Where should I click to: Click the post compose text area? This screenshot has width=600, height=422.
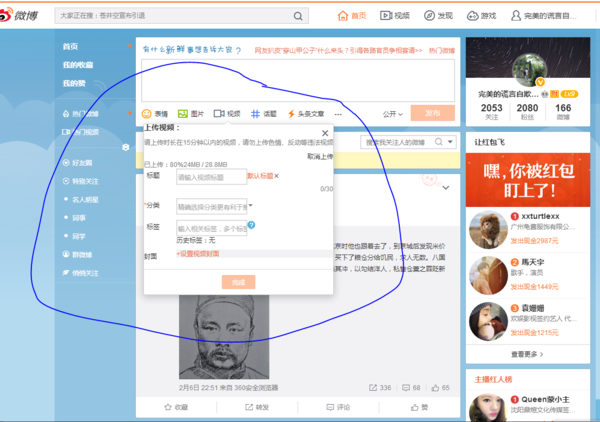coord(298,80)
